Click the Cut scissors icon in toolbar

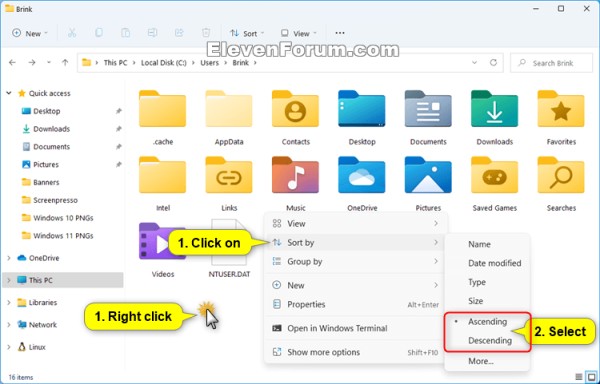point(72,33)
